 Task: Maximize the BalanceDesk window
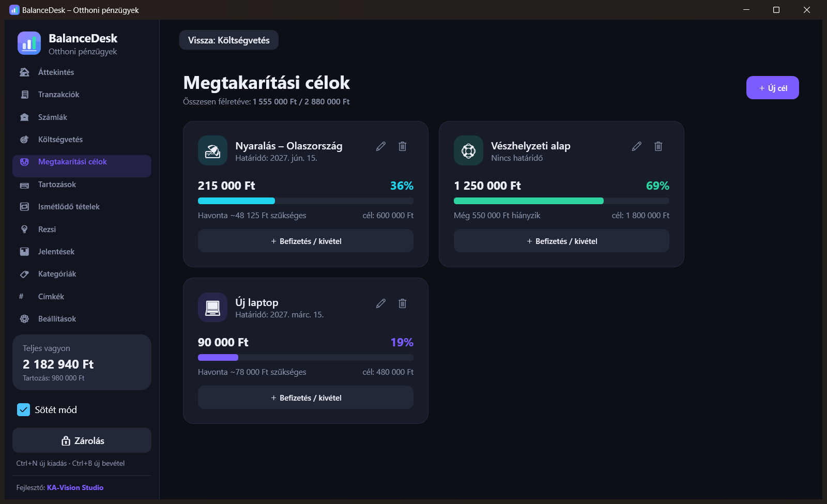pyautogui.click(x=776, y=10)
